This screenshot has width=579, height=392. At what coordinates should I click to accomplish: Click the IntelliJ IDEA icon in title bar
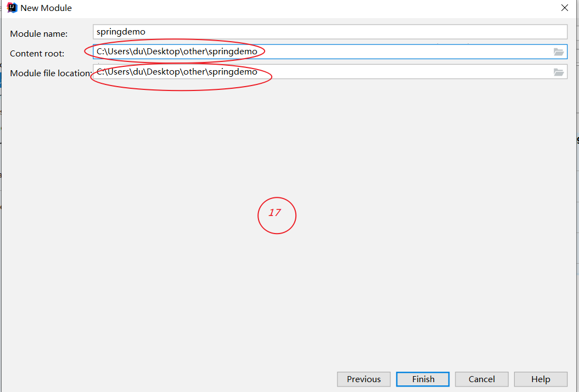tap(12, 8)
